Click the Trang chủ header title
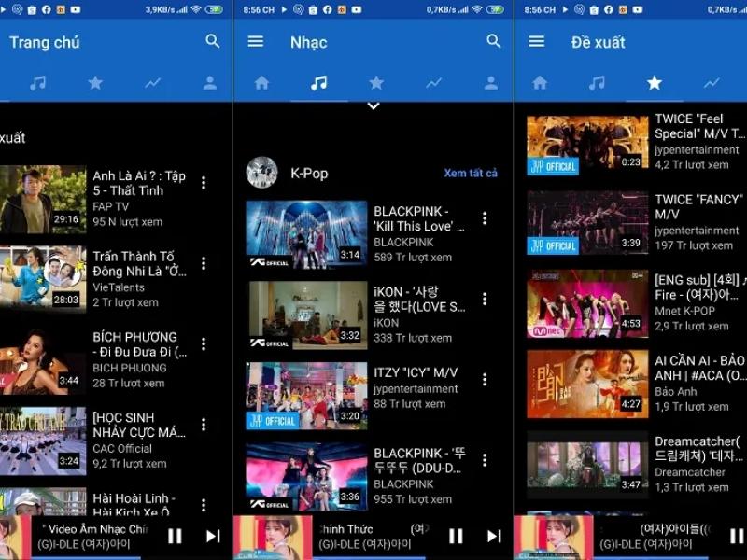 tap(44, 42)
